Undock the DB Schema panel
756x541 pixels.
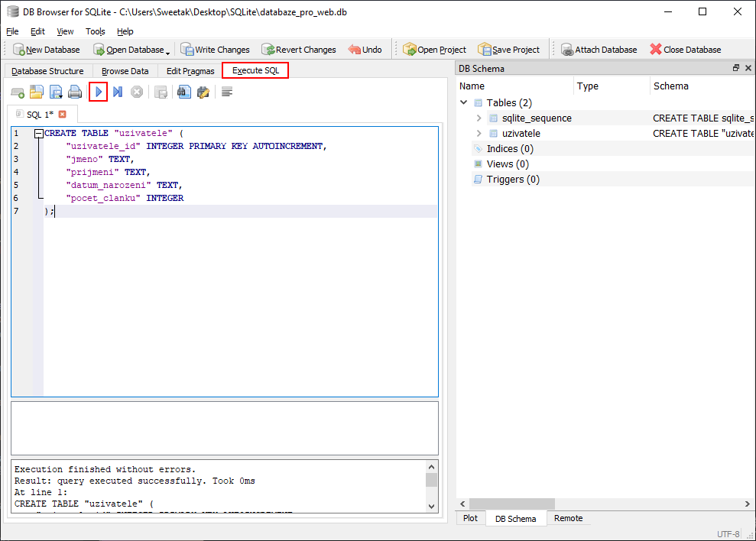coord(736,68)
